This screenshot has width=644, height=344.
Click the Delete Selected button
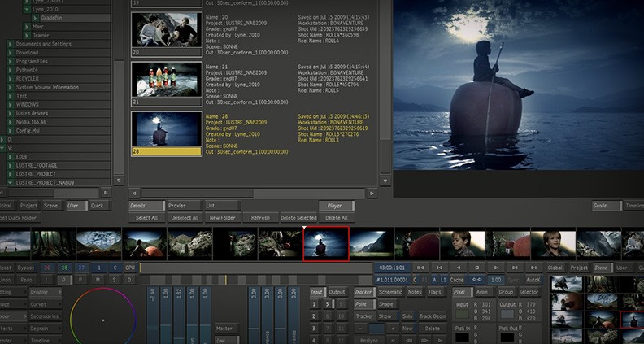(x=298, y=218)
